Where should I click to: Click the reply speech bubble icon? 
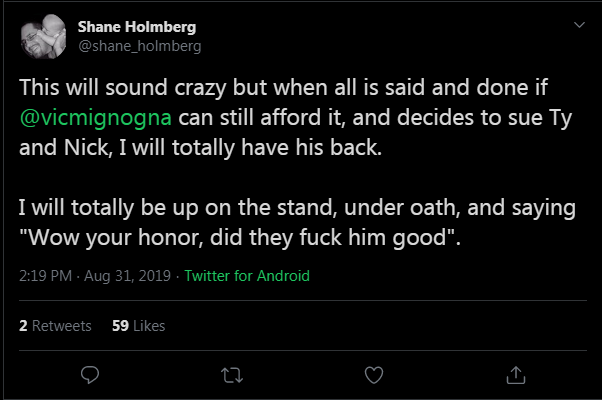[x=90, y=375]
